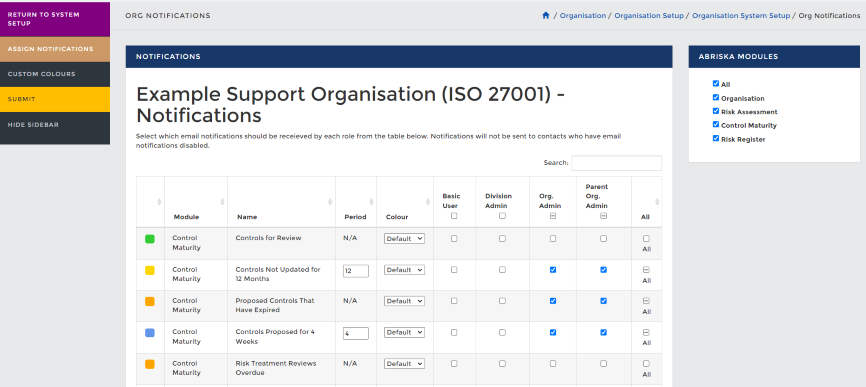Sort table by Module column arrows
The image size is (866, 387).
coord(223,202)
